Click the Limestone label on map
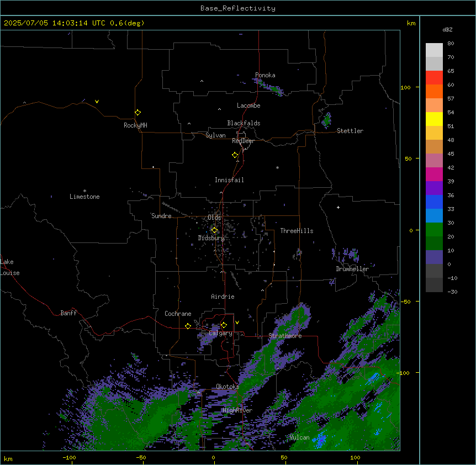476x465 pixels. (84, 197)
